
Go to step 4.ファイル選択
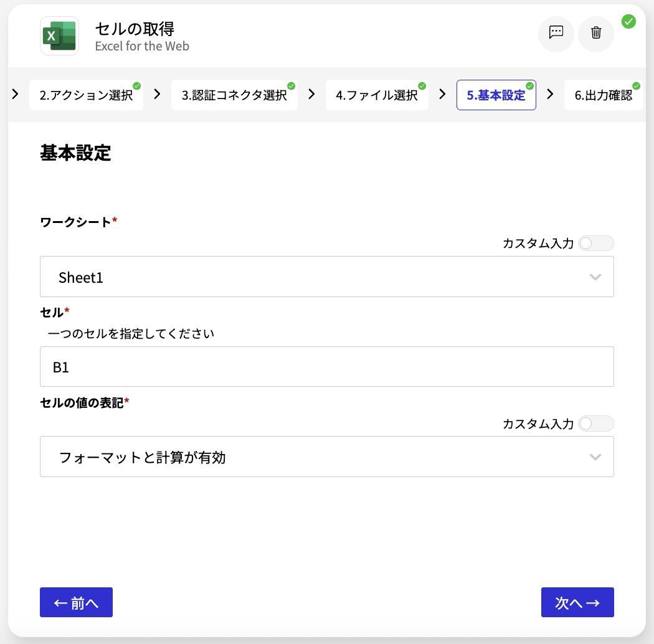[377, 95]
